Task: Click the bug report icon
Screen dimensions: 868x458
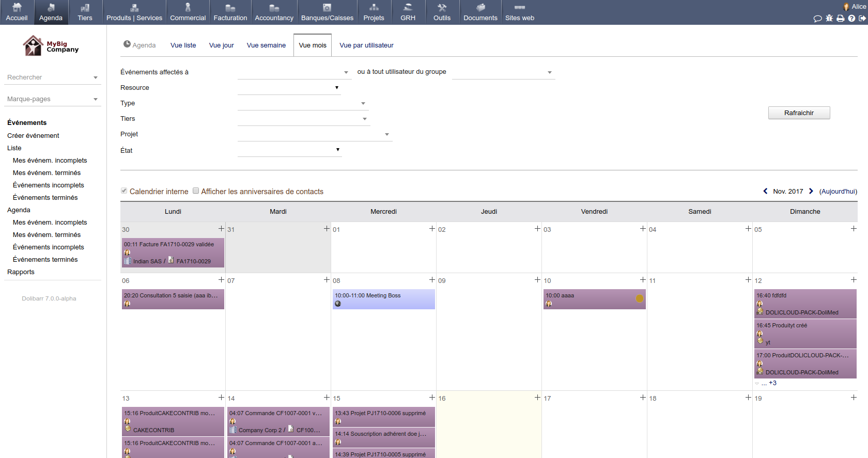Action: point(829,19)
